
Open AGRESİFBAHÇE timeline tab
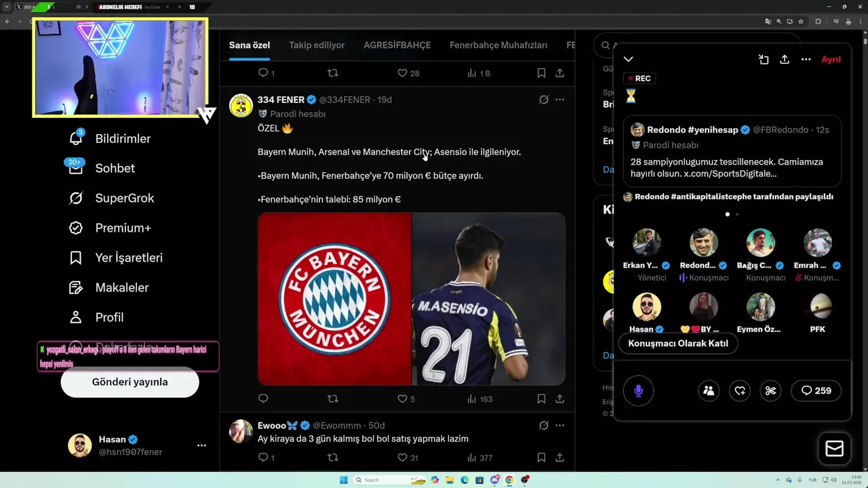tap(397, 45)
